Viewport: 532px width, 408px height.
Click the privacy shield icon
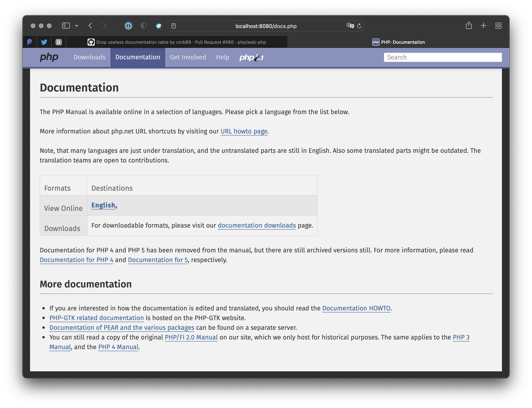(x=144, y=26)
